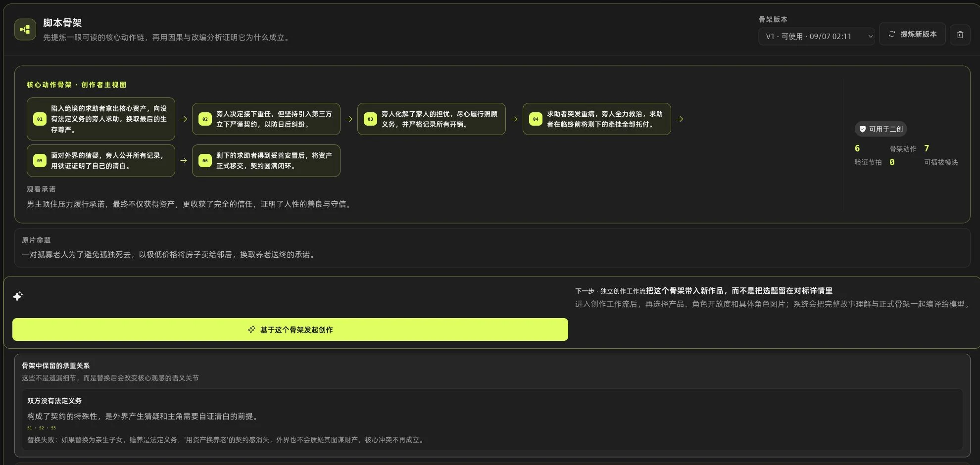This screenshot has height=465, width=980.
Task: Click the 双方没有法定义务 item title
Action: click(54, 401)
